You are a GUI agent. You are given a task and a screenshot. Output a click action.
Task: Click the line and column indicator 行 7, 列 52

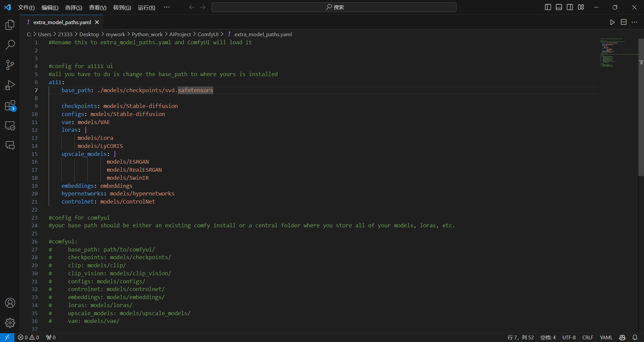click(521, 337)
